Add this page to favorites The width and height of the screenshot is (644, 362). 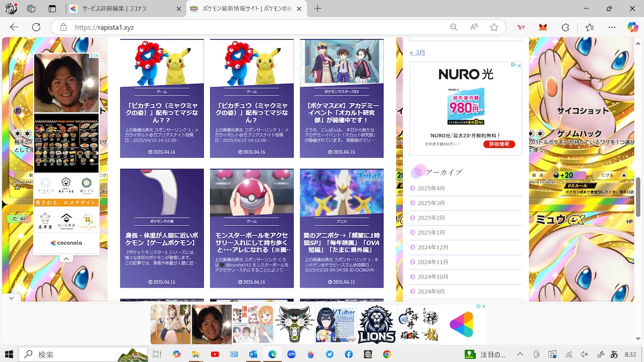point(494,27)
